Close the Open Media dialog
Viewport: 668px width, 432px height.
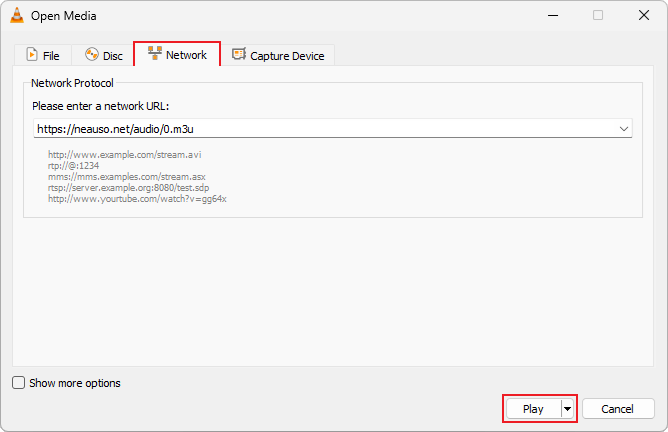[644, 16]
